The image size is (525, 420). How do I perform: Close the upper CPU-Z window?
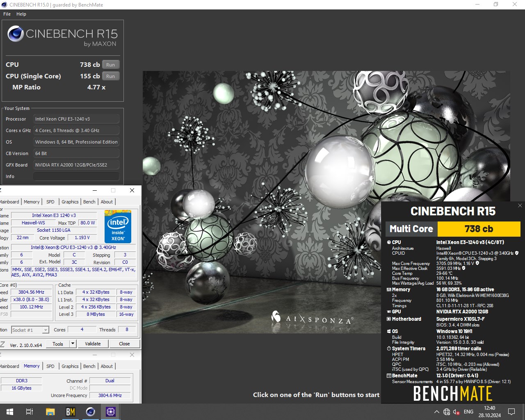coord(132,190)
